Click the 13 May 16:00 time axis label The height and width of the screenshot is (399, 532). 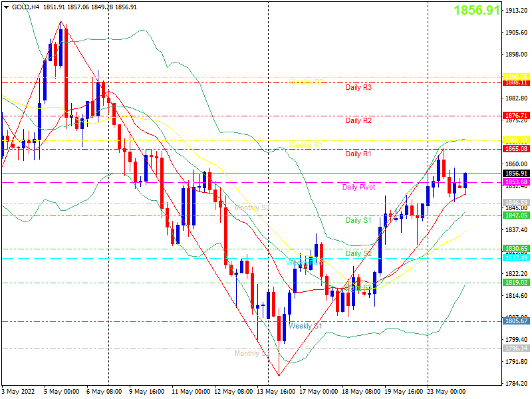click(x=276, y=392)
